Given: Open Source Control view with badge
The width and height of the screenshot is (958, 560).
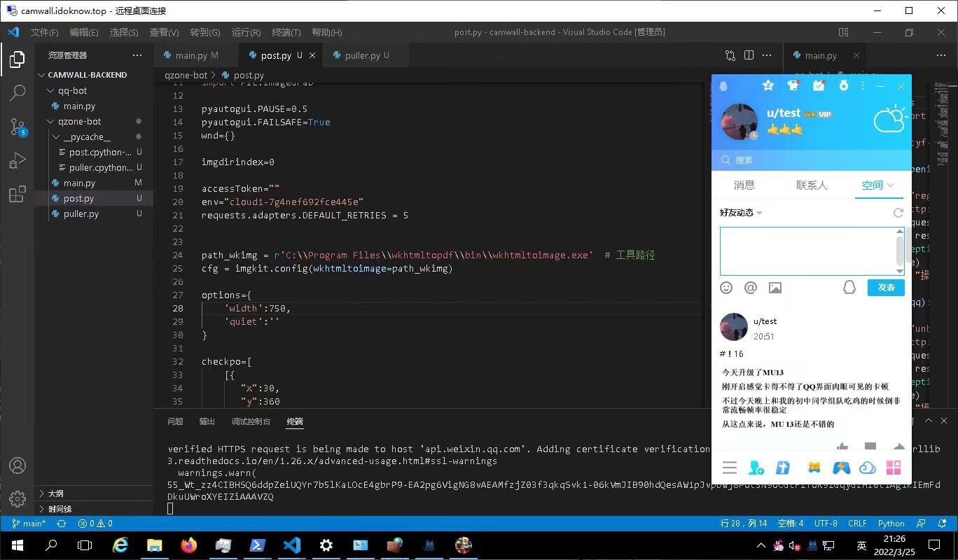Looking at the screenshot, I should pyautogui.click(x=18, y=127).
